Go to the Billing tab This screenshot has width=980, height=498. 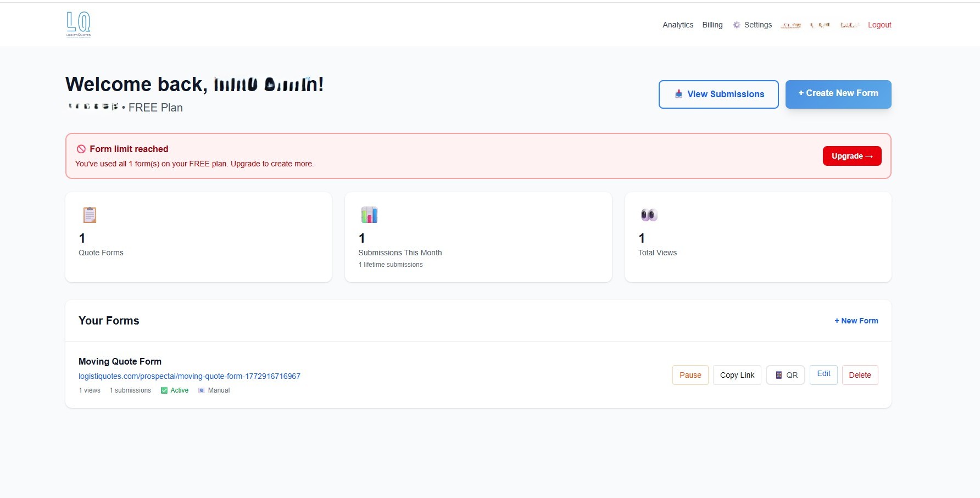tap(712, 25)
